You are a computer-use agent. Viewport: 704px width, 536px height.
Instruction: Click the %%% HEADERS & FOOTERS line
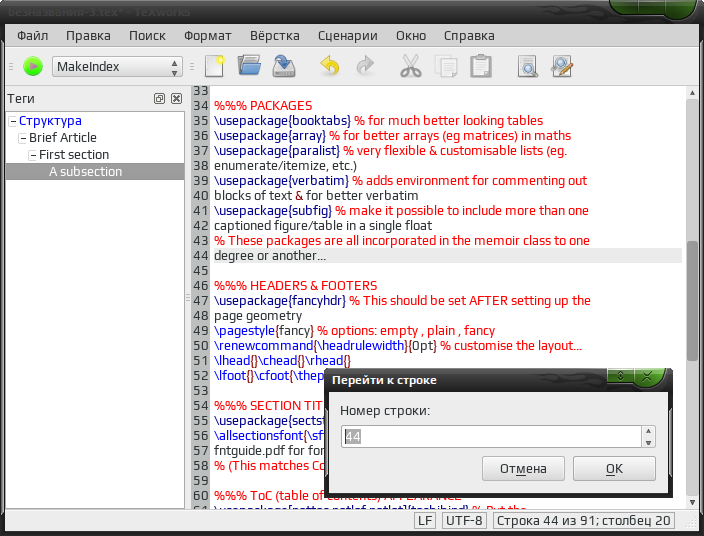[295, 286]
